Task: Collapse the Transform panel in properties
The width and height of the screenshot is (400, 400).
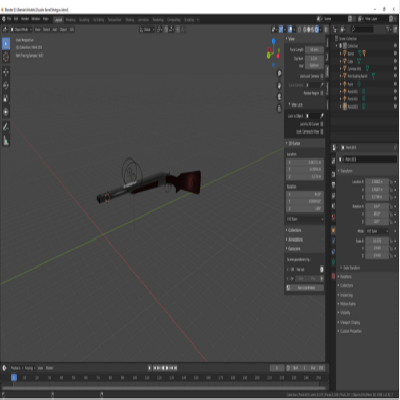Action: [346, 171]
